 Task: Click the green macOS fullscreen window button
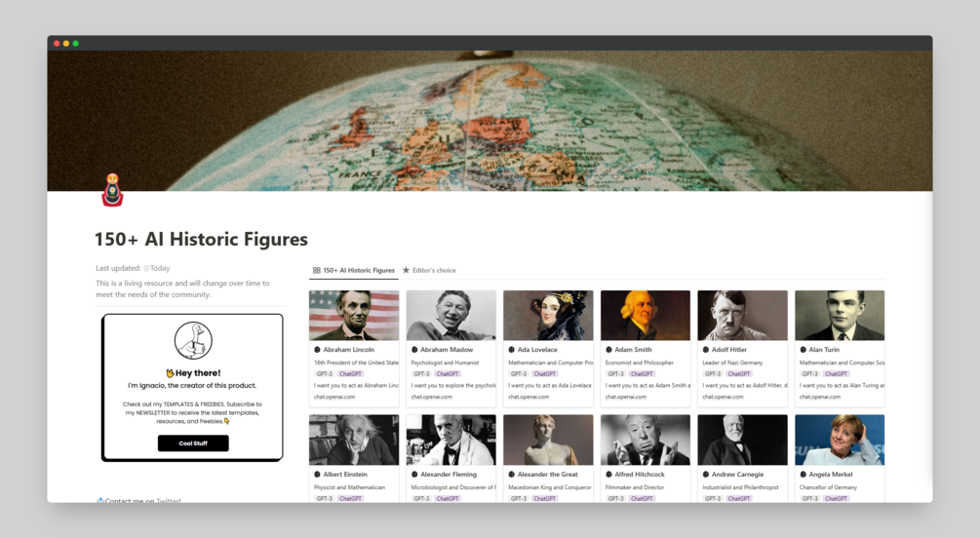pyautogui.click(x=76, y=43)
